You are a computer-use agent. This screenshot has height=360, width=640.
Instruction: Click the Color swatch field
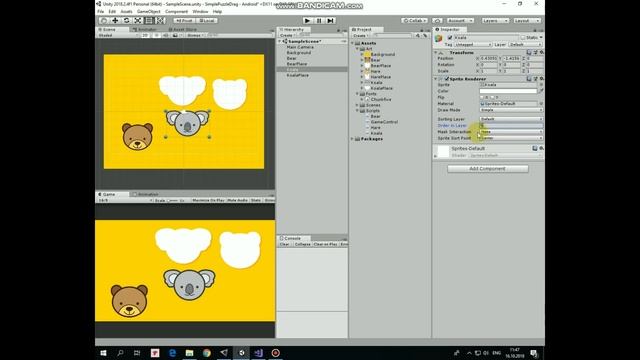(508, 91)
